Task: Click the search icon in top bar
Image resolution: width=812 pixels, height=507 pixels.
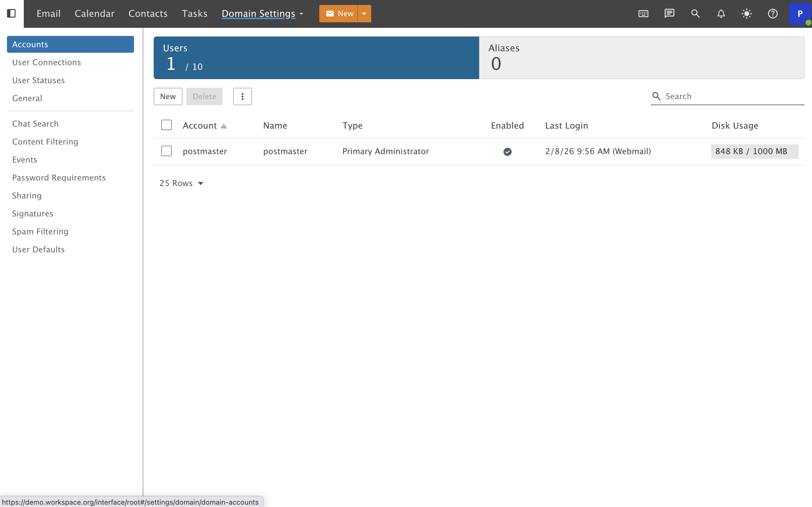Action: (x=695, y=13)
